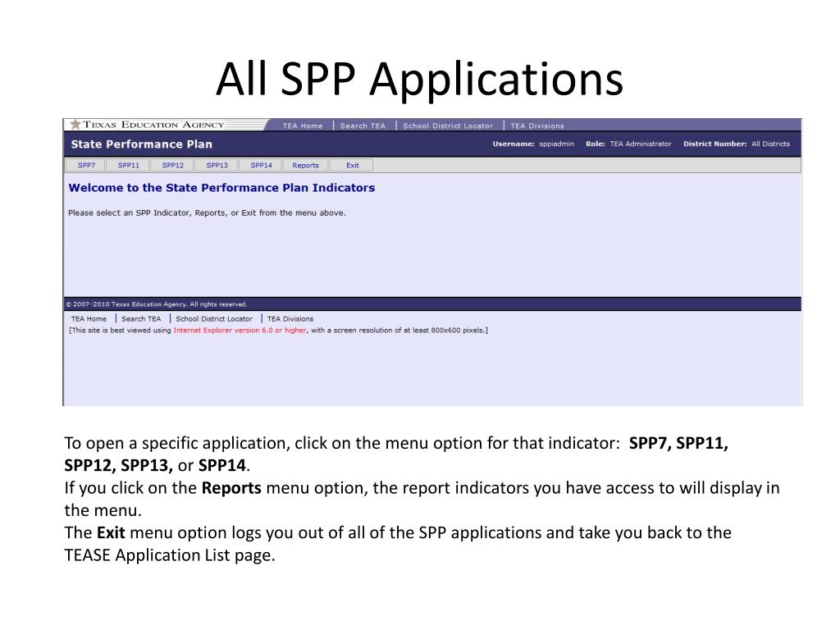Click the copyright 2007-2010 notice
Image resolution: width=840 pixels, height=630 pixels.
click(x=157, y=304)
